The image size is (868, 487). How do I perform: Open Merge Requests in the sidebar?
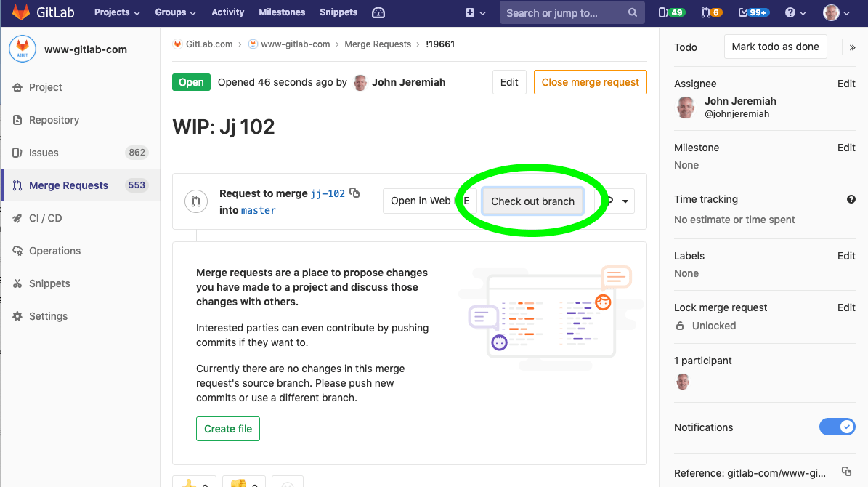pos(68,185)
